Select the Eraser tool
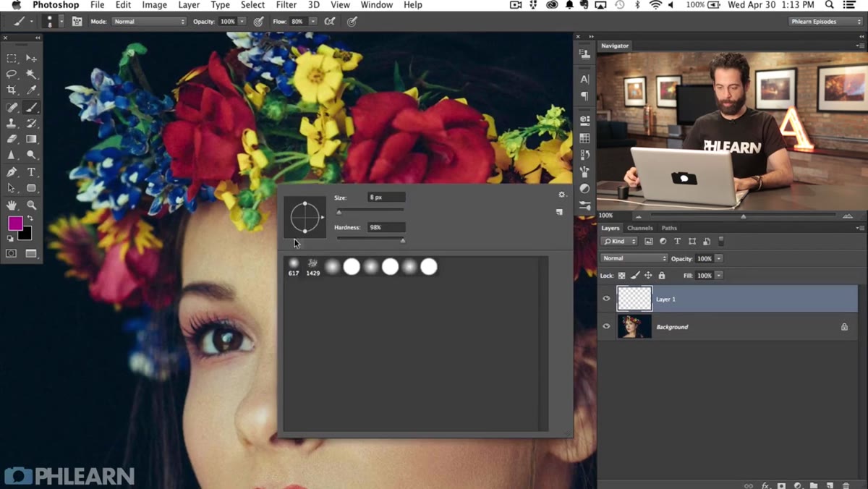 (x=12, y=139)
